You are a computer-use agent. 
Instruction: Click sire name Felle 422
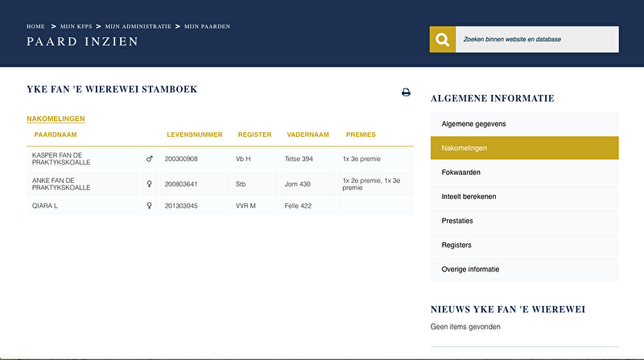298,206
